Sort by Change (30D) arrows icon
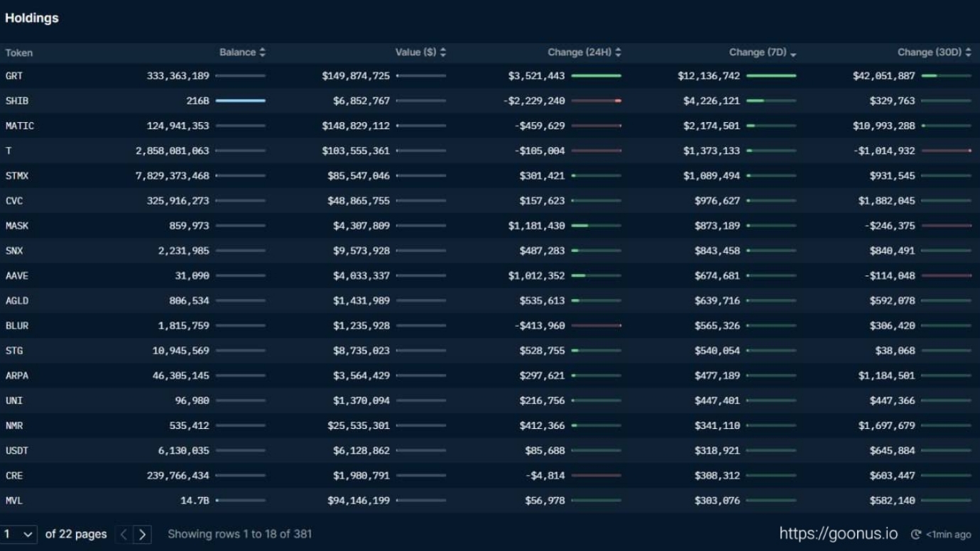 (968, 53)
